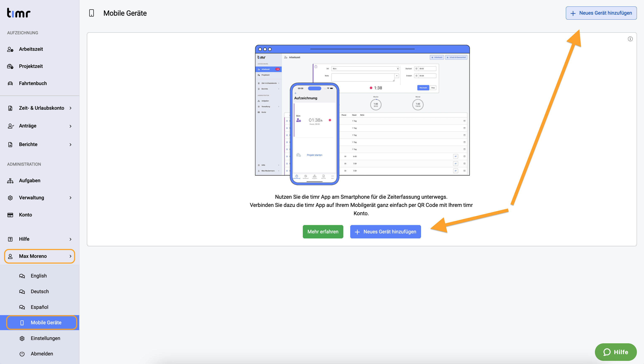
Task: Open Projektzeit in the sidebar
Action: (39, 66)
